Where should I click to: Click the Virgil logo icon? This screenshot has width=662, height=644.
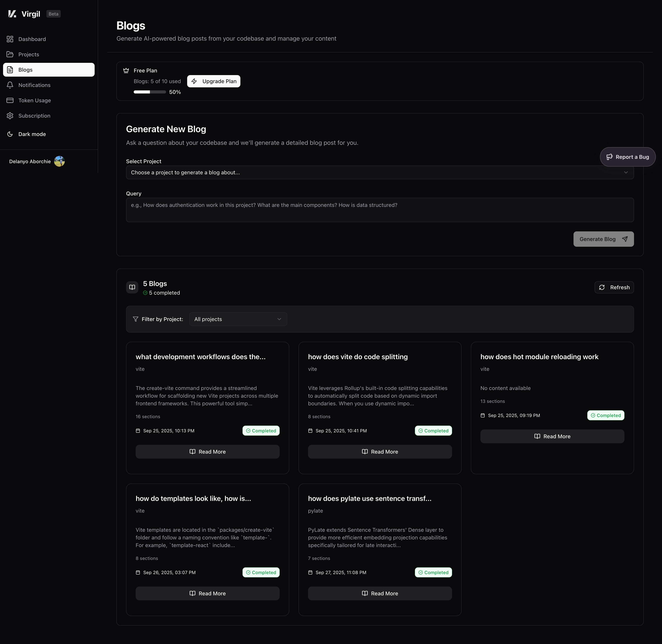coord(12,14)
